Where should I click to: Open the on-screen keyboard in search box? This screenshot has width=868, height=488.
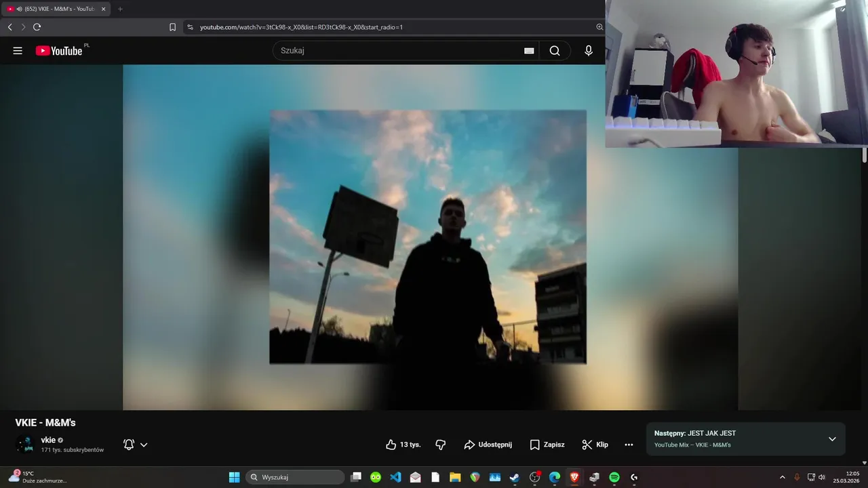[529, 51]
